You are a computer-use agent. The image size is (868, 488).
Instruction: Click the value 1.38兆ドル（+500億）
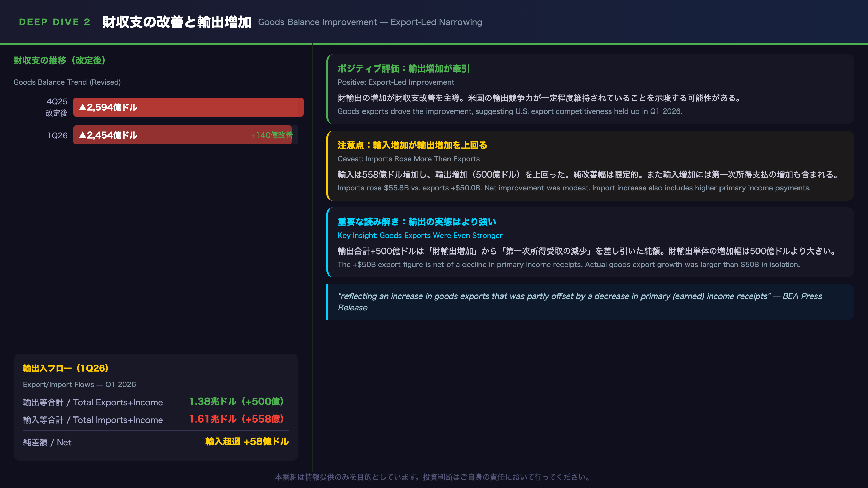tap(236, 402)
